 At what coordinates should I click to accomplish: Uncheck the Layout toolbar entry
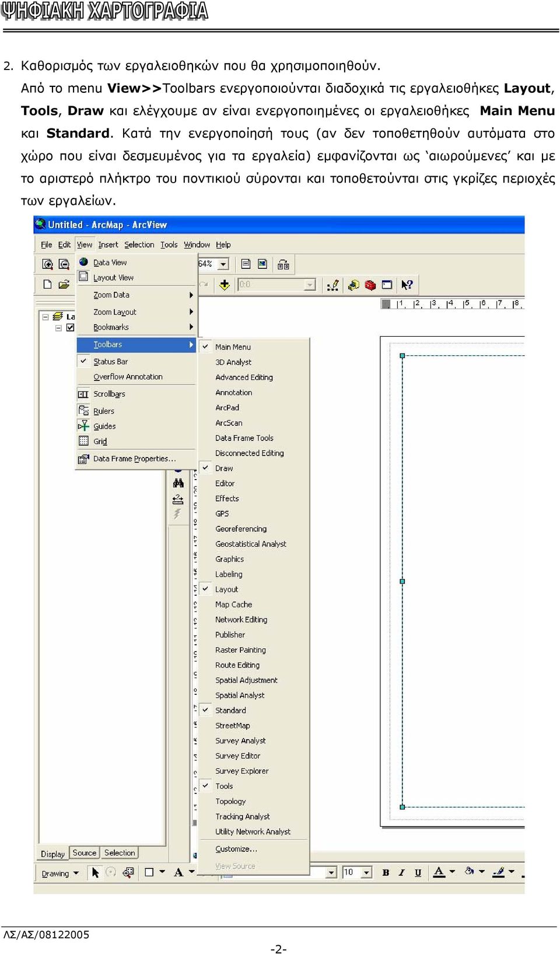(253, 589)
